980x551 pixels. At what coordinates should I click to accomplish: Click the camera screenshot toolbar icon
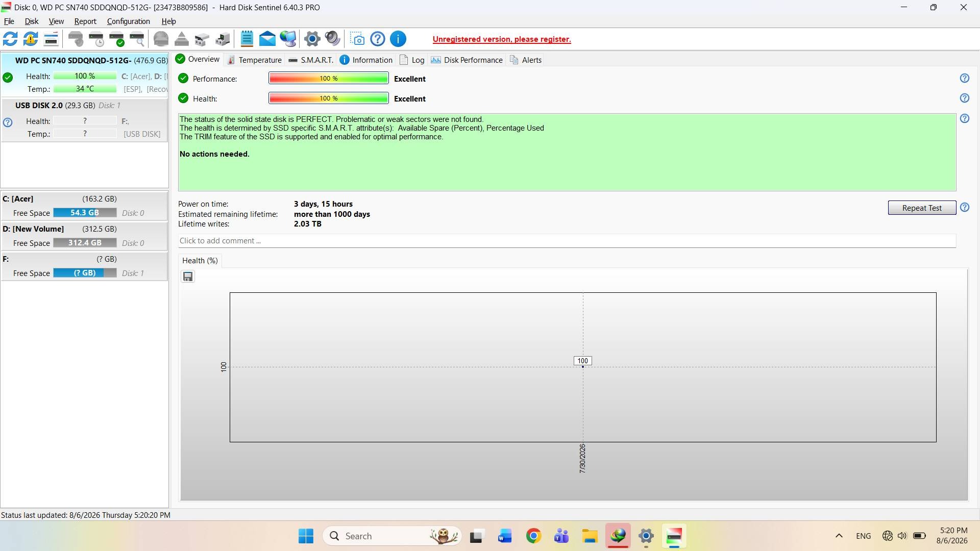pyautogui.click(x=357, y=39)
